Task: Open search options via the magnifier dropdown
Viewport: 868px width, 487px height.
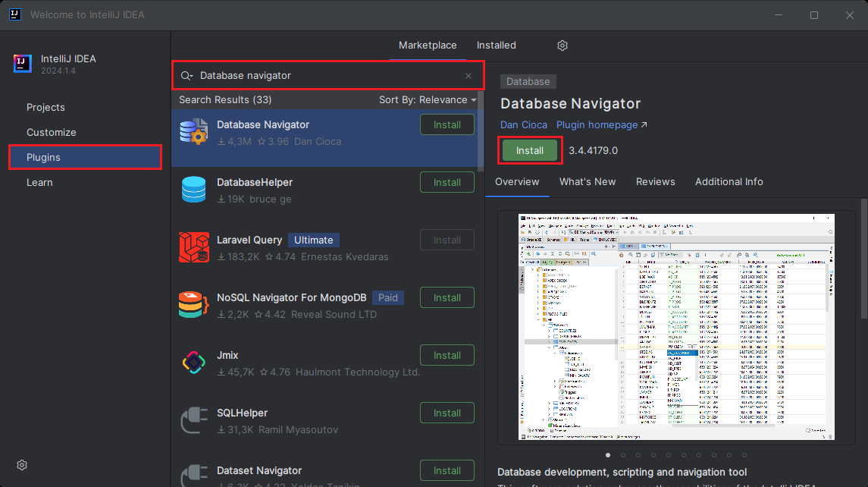Action: pos(186,76)
